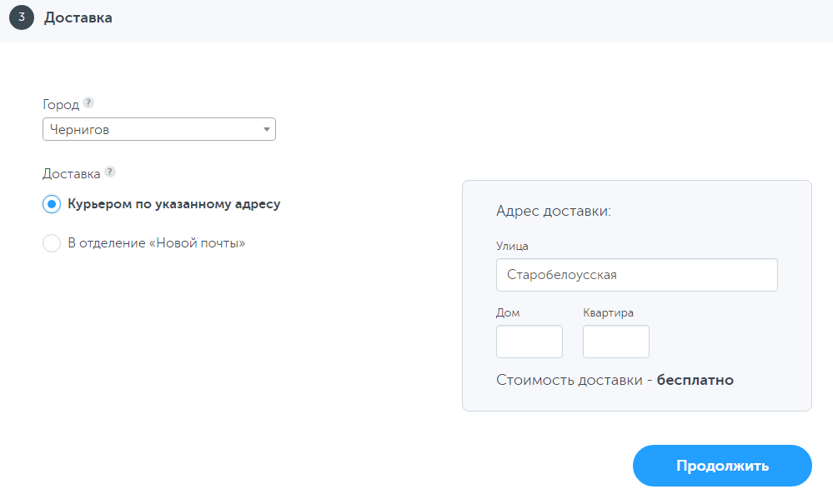Click the step 3 number badge
Viewport: 833px width, 504px height.
pyautogui.click(x=22, y=17)
